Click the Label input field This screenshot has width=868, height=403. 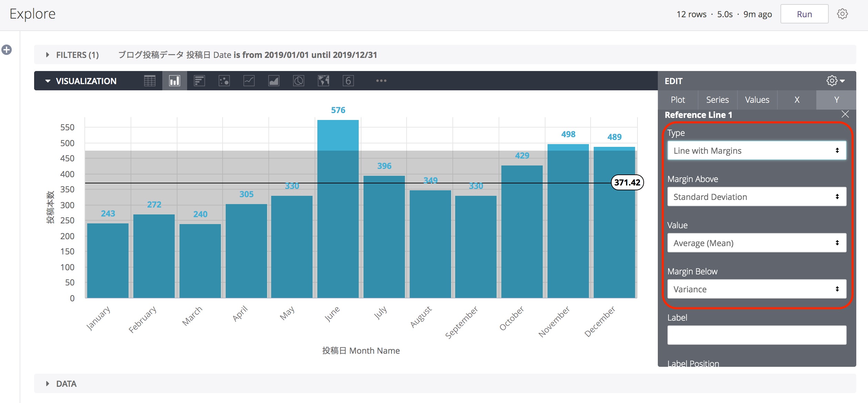(757, 335)
